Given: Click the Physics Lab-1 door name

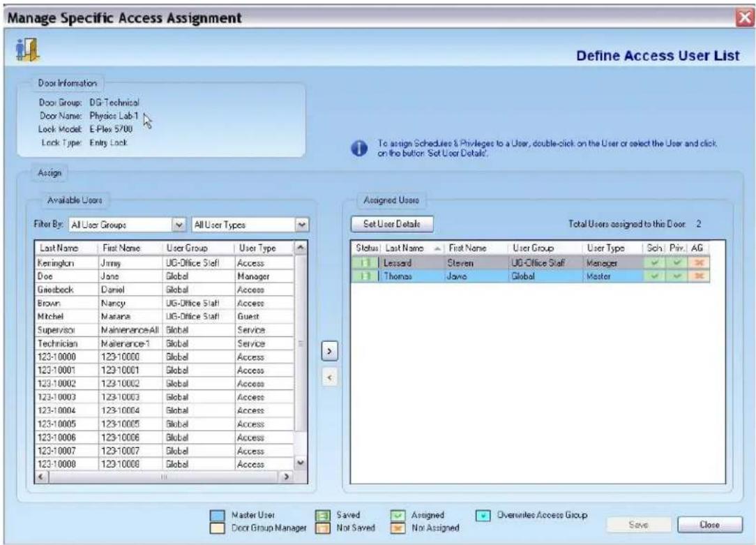Looking at the screenshot, I should (x=114, y=116).
